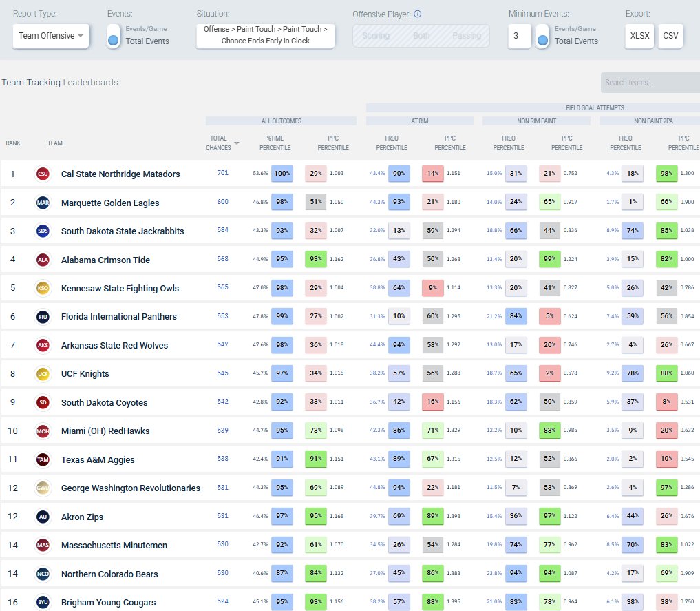Click the Minimum Events number field
The image size is (700, 611).
[520, 36]
